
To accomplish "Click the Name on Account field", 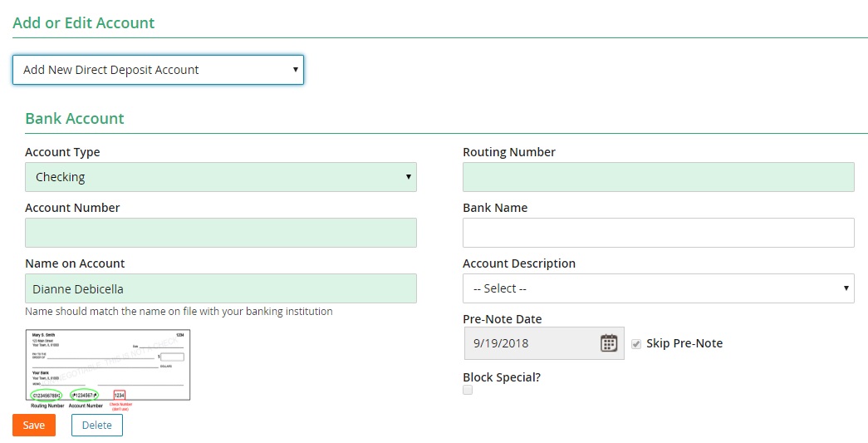I will (x=221, y=288).
